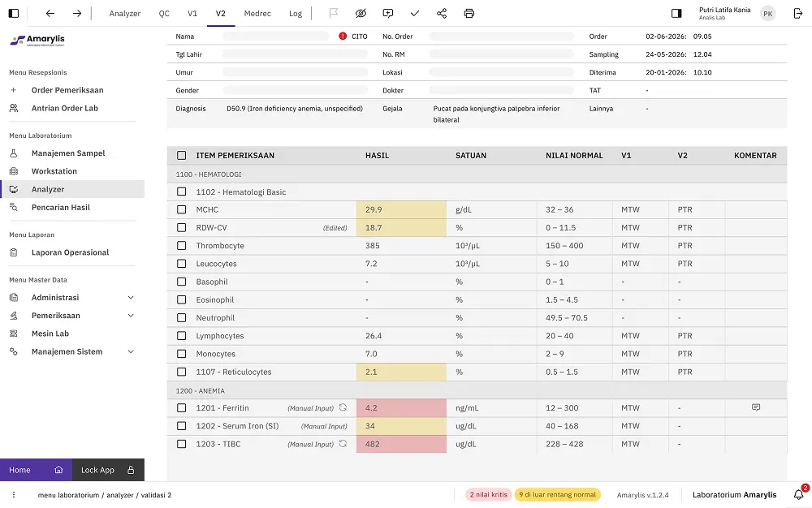Click the diagnosis text D50.9
This screenshot has height=508, width=812.
(295, 109)
